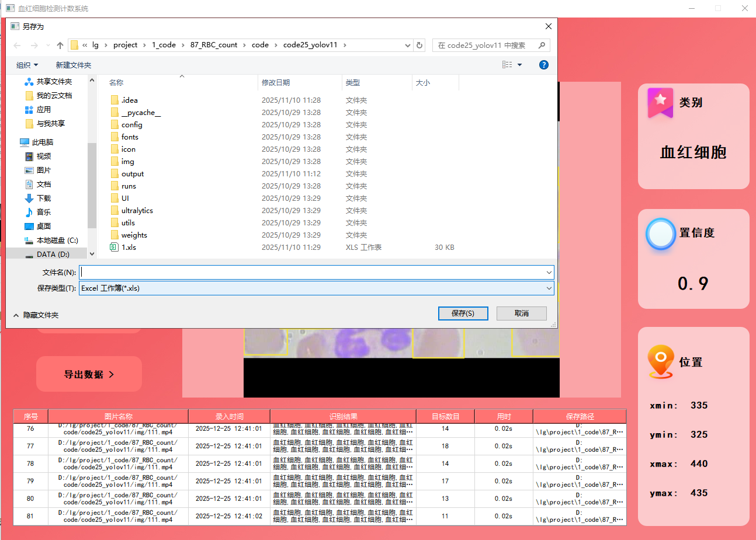Open the 组织 dropdown menu
This screenshot has height=540, width=756.
(x=27, y=65)
